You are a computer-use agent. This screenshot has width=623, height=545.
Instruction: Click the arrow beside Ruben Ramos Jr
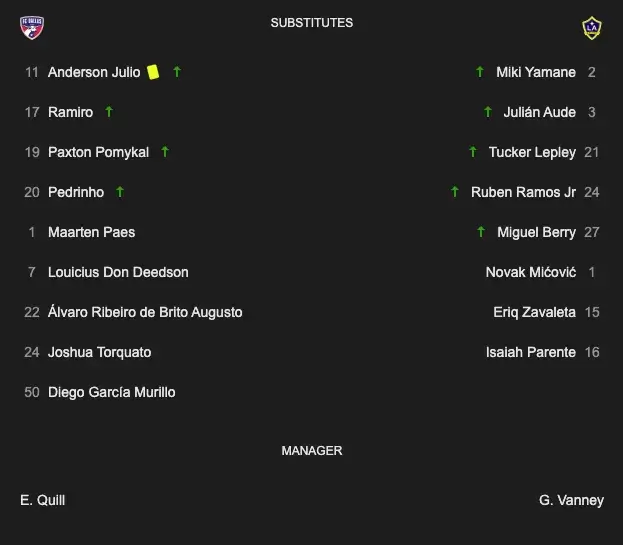click(455, 192)
